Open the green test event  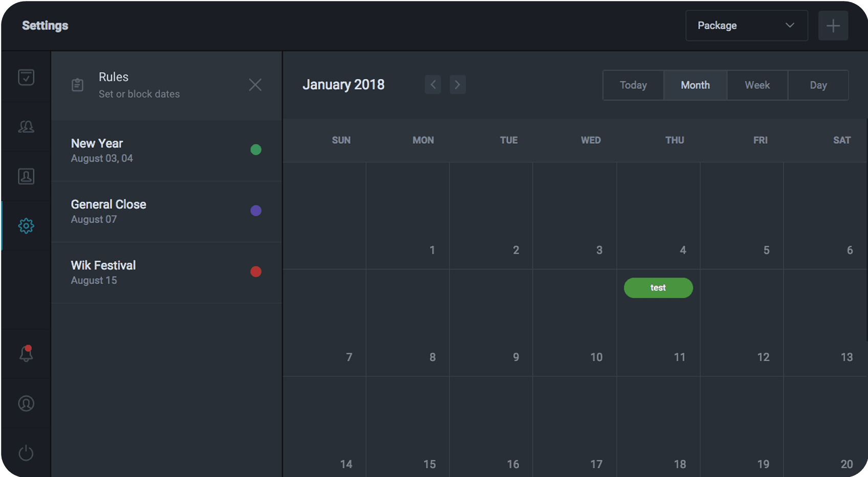658,288
